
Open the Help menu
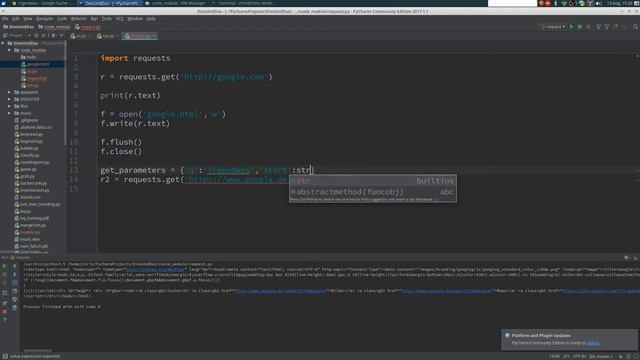pyautogui.click(x=151, y=19)
